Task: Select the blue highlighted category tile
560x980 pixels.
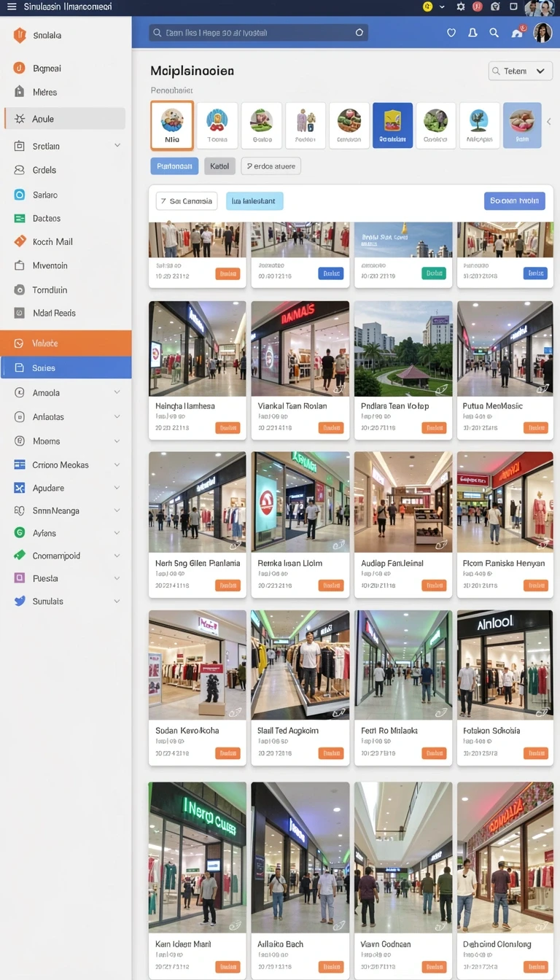Action: pos(392,125)
